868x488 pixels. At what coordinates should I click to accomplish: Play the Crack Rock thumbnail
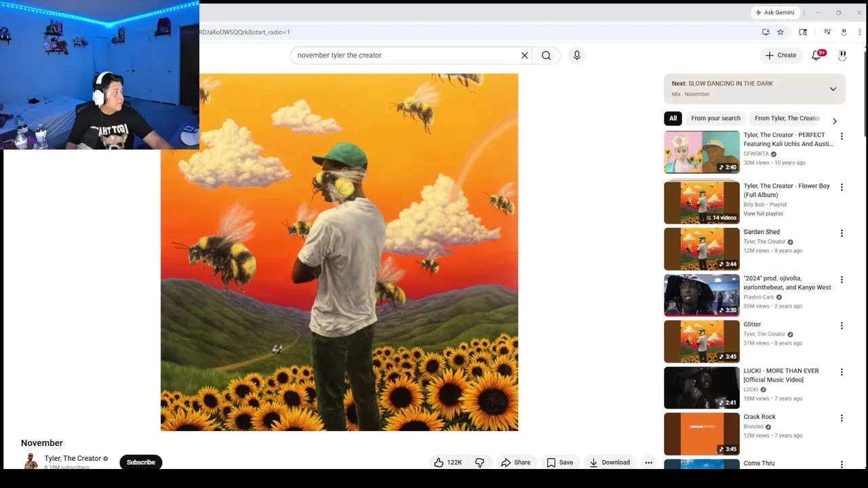coord(702,434)
